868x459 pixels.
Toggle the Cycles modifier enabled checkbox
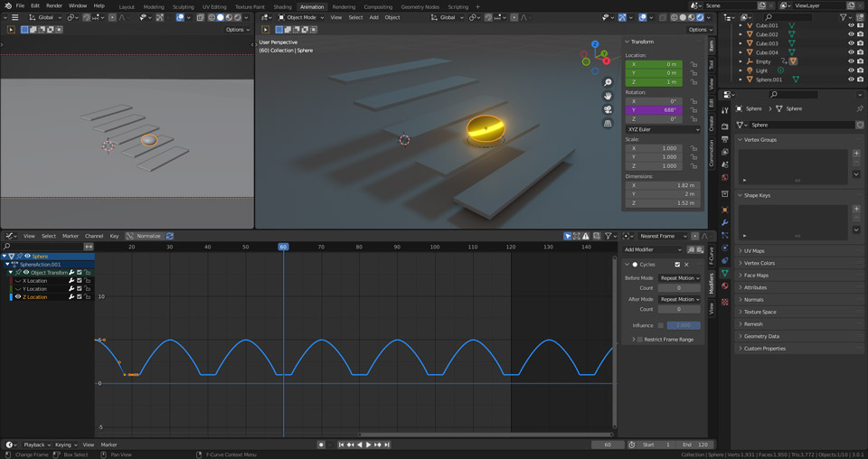coord(676,265)
